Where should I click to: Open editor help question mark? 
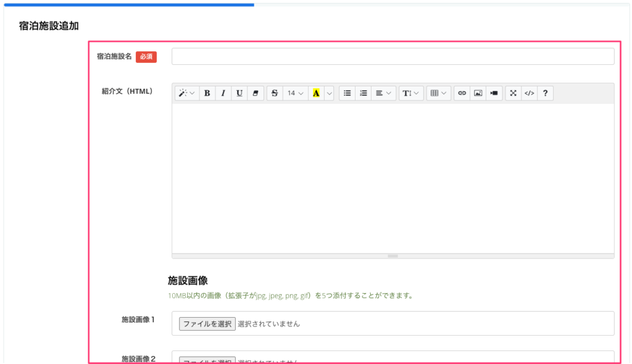[545, 93]
